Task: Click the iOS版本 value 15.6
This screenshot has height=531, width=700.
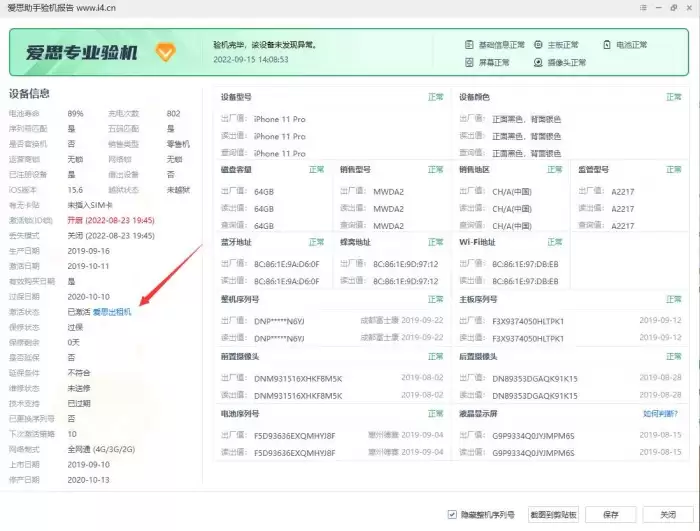Action: (75, 190)
